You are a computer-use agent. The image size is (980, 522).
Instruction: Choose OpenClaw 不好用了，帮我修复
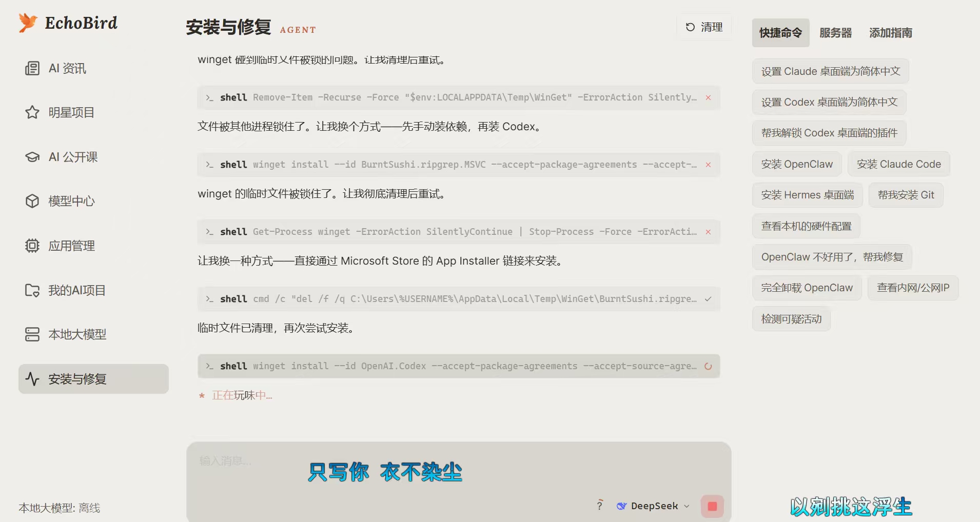(832, 257)
